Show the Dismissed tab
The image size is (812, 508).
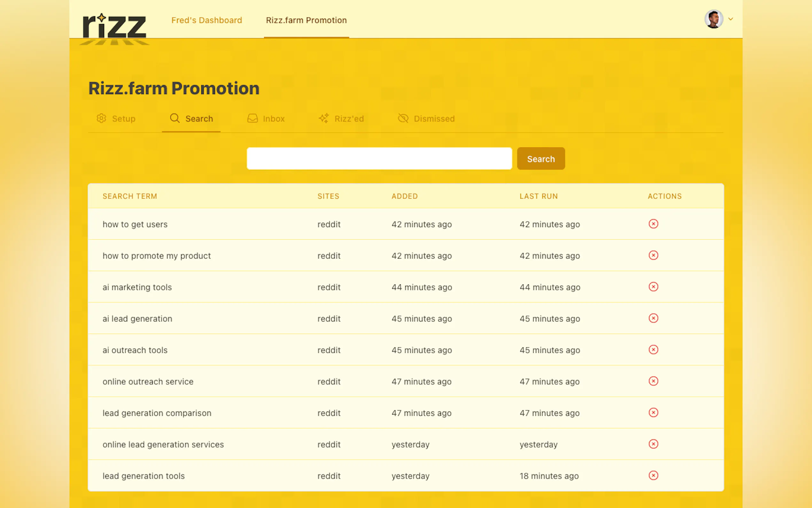(426, 119)
